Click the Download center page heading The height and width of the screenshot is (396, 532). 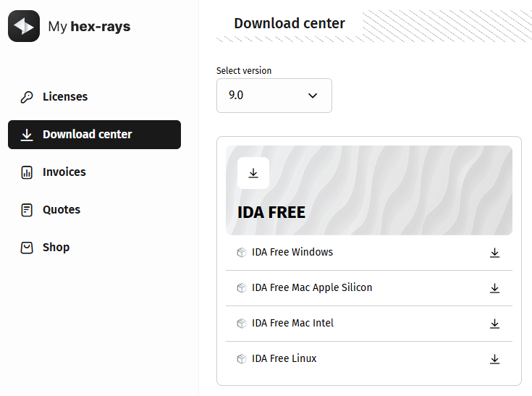[x=290, y=23]
